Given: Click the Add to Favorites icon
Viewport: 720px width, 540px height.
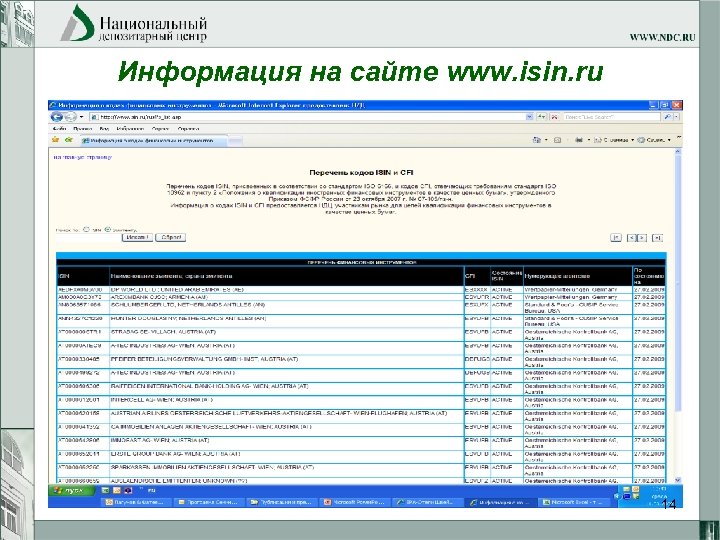Looking at the screenshot, I should point(69,140).
